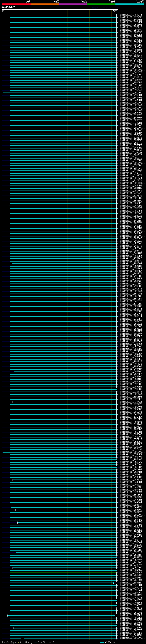
Task: Select the UniRef100_A9RQA3 label
Action: click(131, 367)
